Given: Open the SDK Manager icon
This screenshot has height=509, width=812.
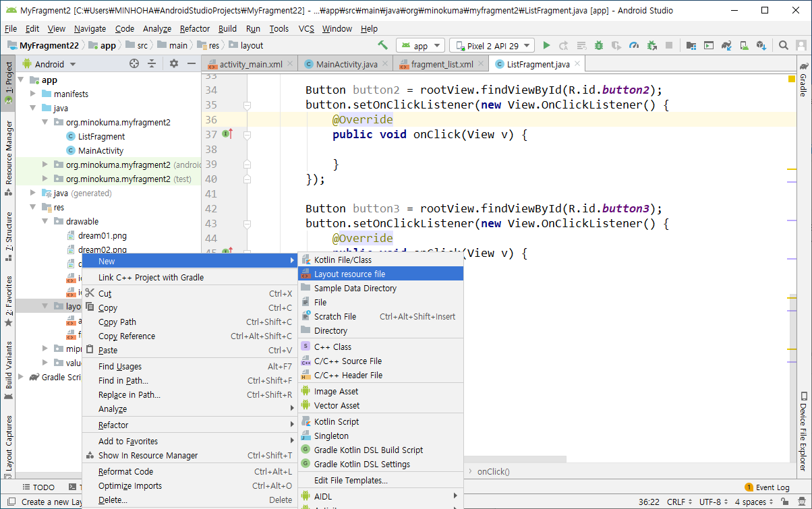Looking at the screenshot, I should pos(761,46).
